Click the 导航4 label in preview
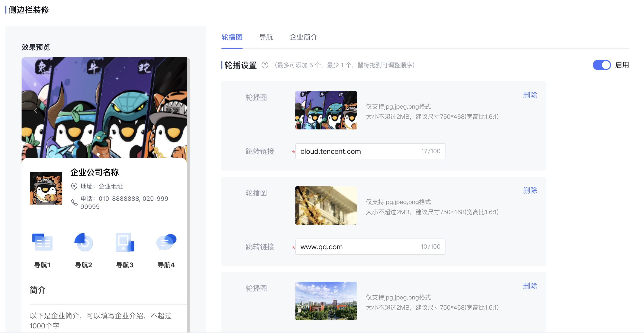644x336 pixels. point(166,265)
